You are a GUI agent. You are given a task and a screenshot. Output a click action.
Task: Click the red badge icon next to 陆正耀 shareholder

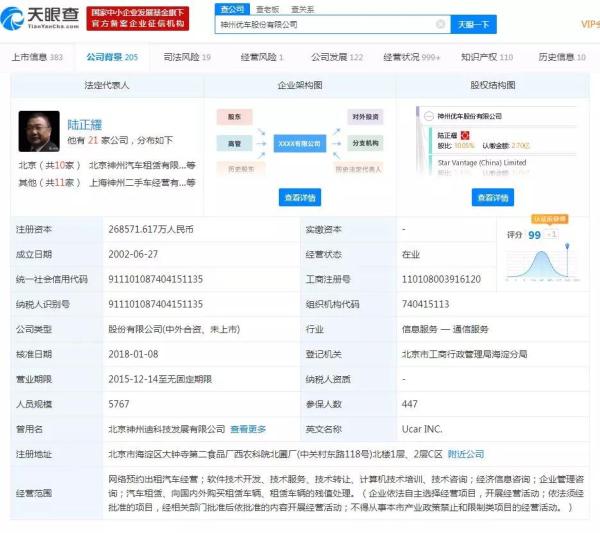pyautogui.click(x=465, y=133)
